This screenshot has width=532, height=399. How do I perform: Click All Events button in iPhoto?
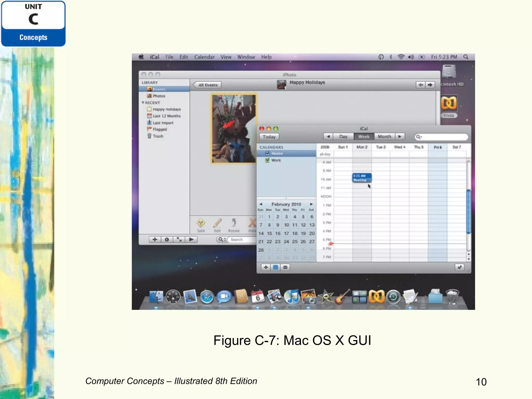click(207, 85)
